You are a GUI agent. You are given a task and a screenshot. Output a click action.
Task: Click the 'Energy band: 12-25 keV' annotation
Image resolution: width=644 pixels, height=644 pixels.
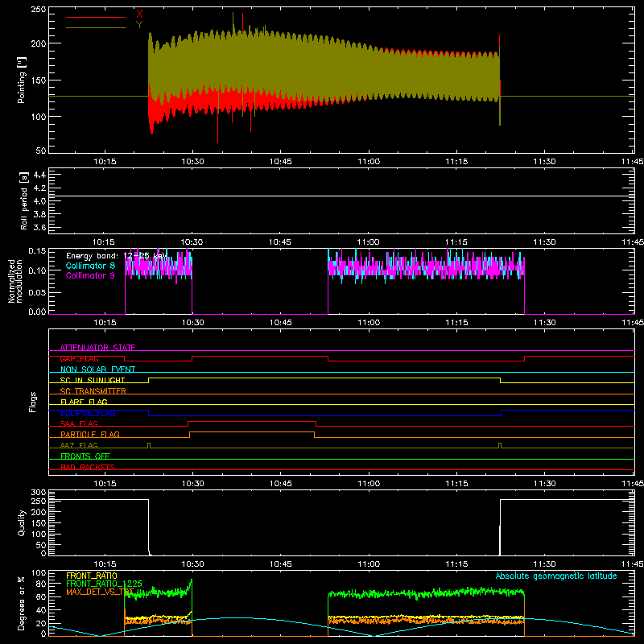117,256
